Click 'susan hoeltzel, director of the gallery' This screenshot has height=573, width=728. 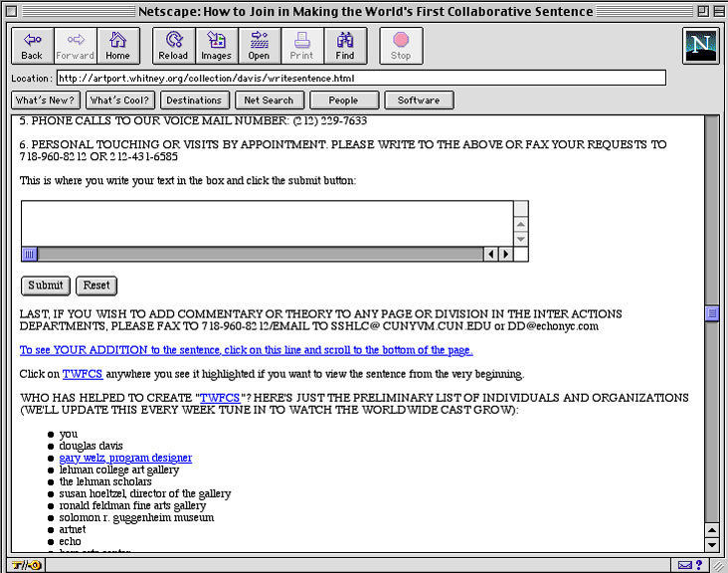[x=145, y=493]
